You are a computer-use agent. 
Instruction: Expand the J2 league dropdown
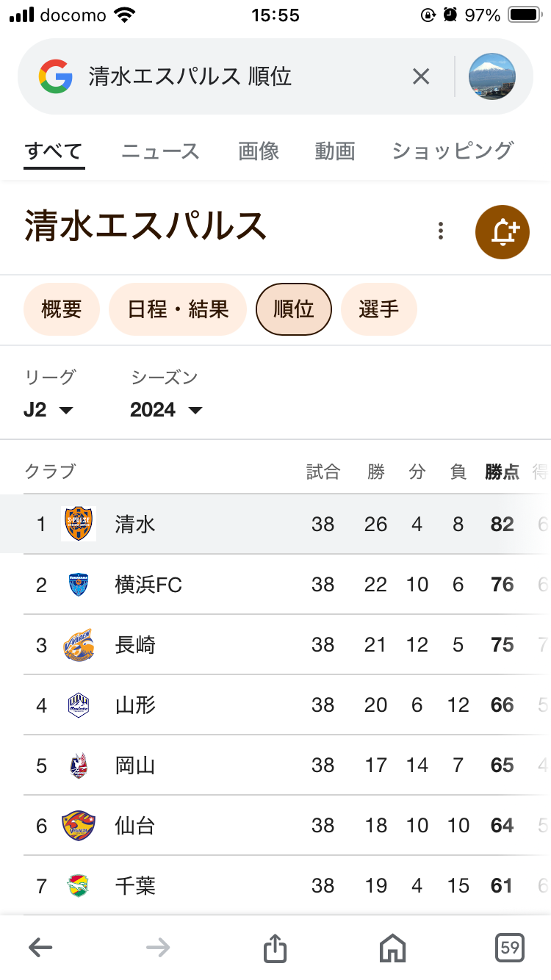[48, 410]
